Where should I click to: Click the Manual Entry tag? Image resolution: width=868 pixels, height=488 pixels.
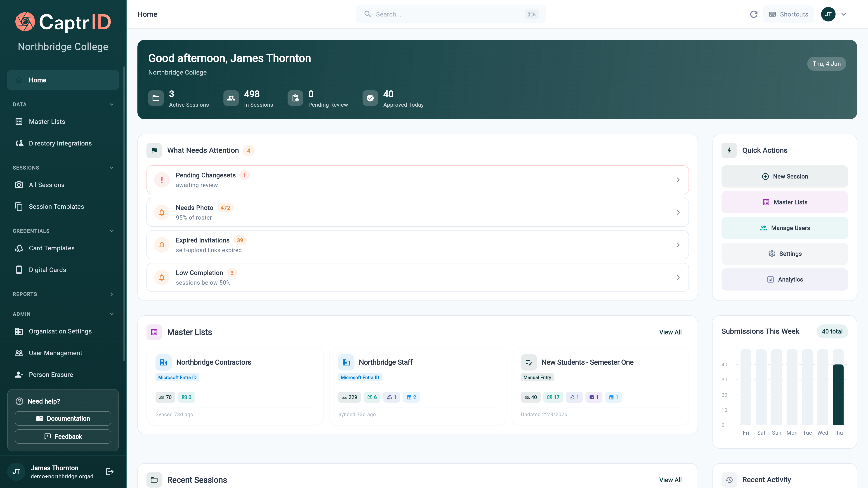537,378
